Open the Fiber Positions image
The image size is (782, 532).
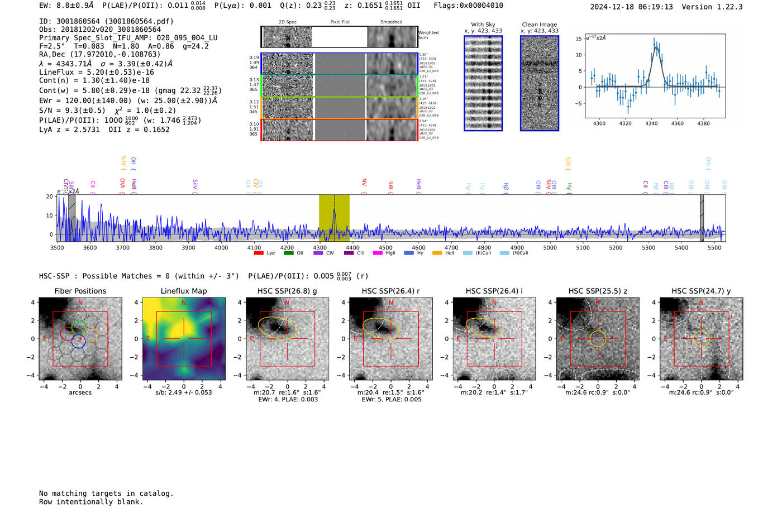click(80, 339)
